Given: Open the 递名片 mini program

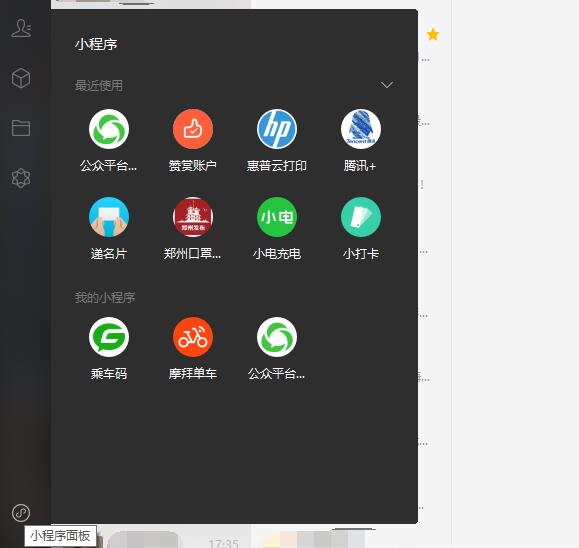Looking at the screenshot, I should tap(109, 217).
